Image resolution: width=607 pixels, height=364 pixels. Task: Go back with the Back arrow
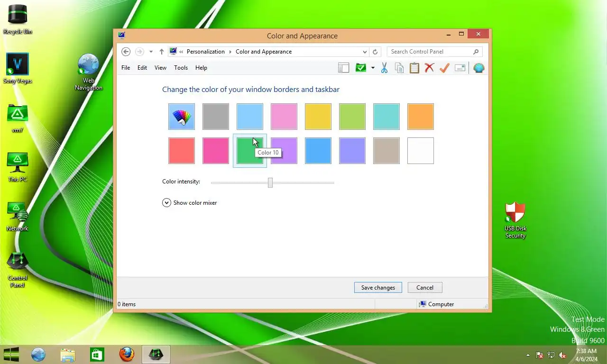pyautogui.click(x=126, y=52)
